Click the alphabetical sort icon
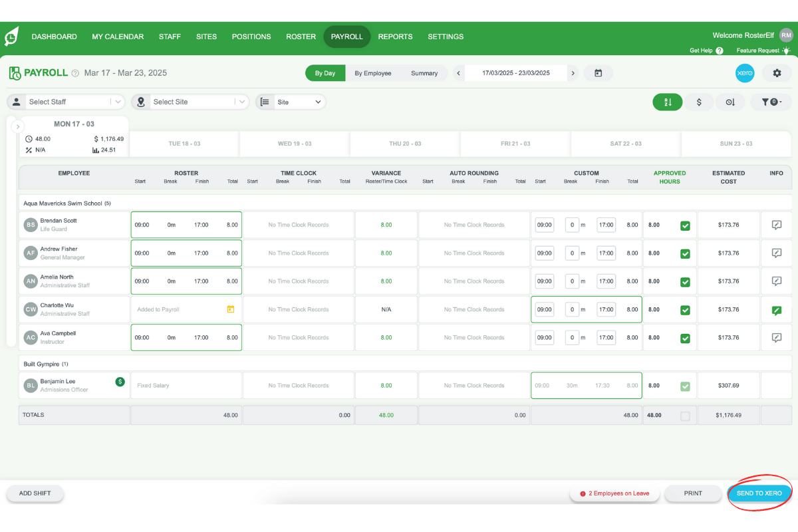 pos(668,102)
